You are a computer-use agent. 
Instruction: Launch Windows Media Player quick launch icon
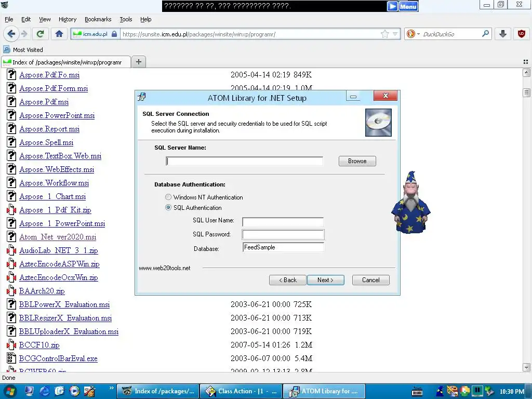click(x=74, y=391)
